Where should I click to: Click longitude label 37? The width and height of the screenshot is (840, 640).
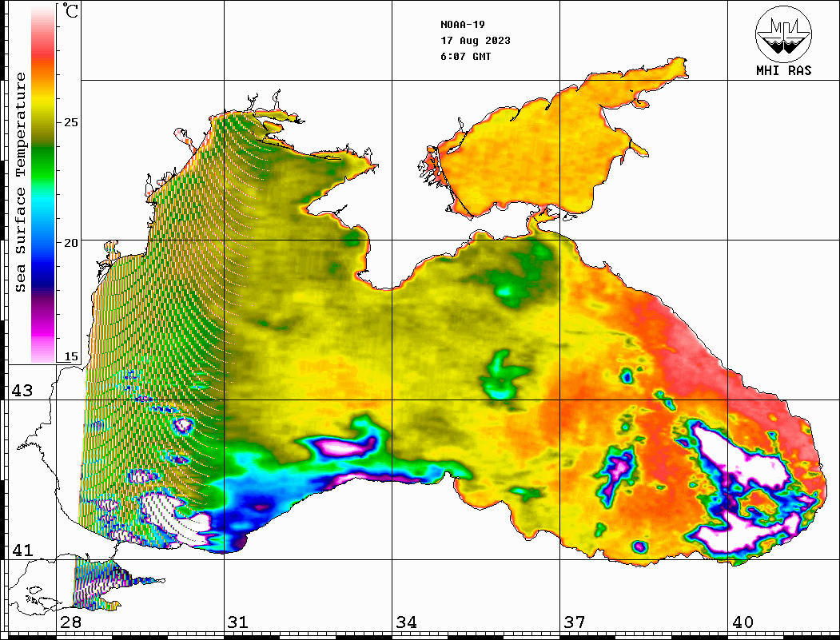coord(575,622)
